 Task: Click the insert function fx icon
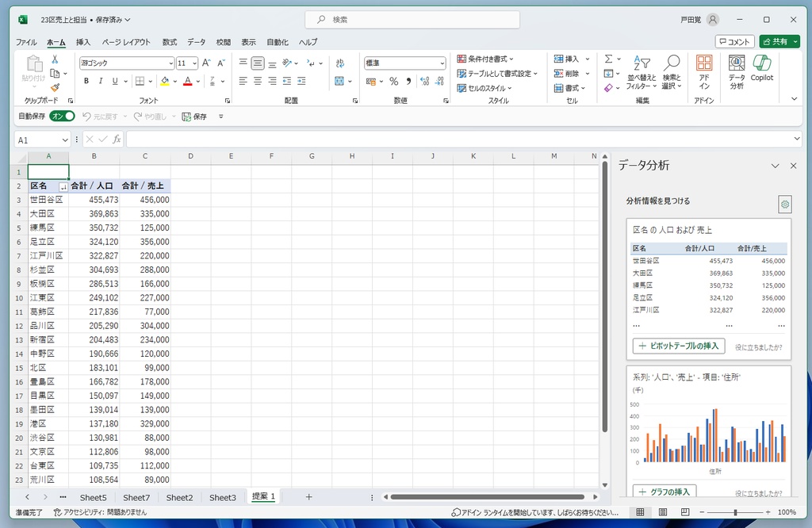pos(117,140)
